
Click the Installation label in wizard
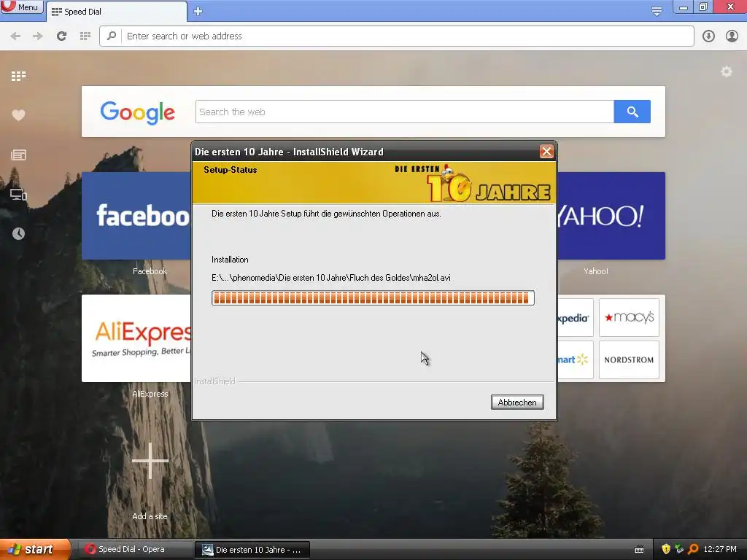(x=230, y=260)
